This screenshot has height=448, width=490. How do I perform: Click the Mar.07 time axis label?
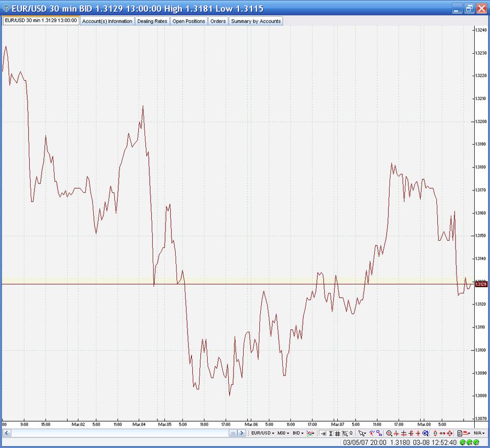pyautogui.click(x=337, y=424)
